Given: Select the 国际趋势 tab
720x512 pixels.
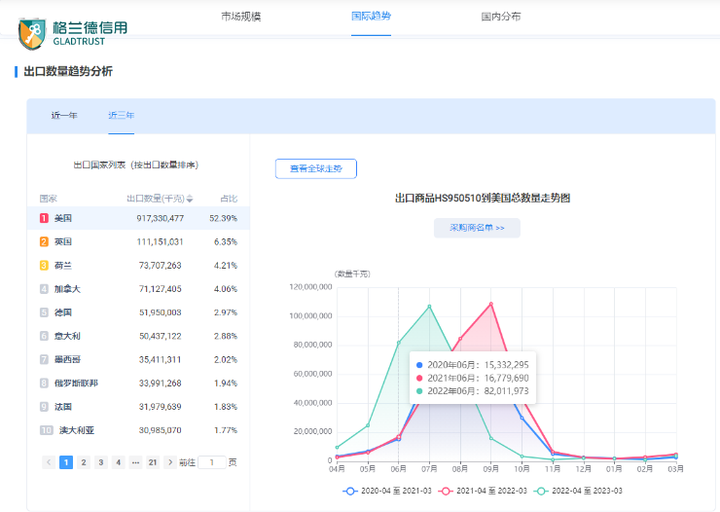Looking at the screenshot, I should (371, 17).
